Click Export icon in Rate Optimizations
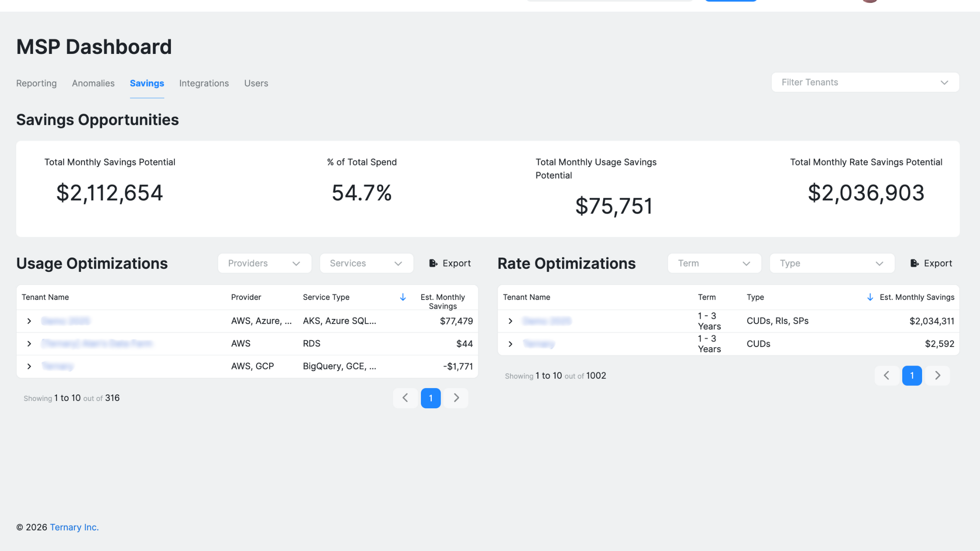The width and height of the screenshot is (980, 551). (x=914, y=263)
